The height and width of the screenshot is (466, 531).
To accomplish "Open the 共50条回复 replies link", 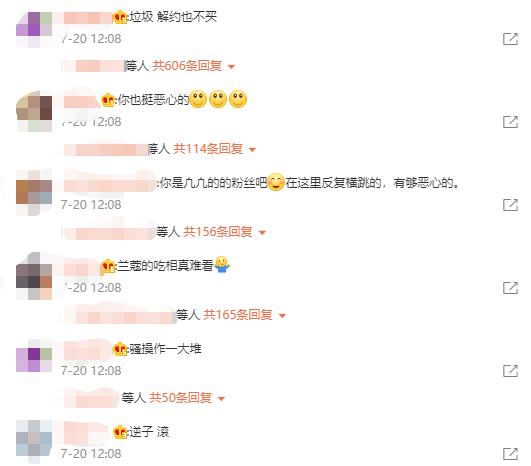I will [x=181, y=398].
